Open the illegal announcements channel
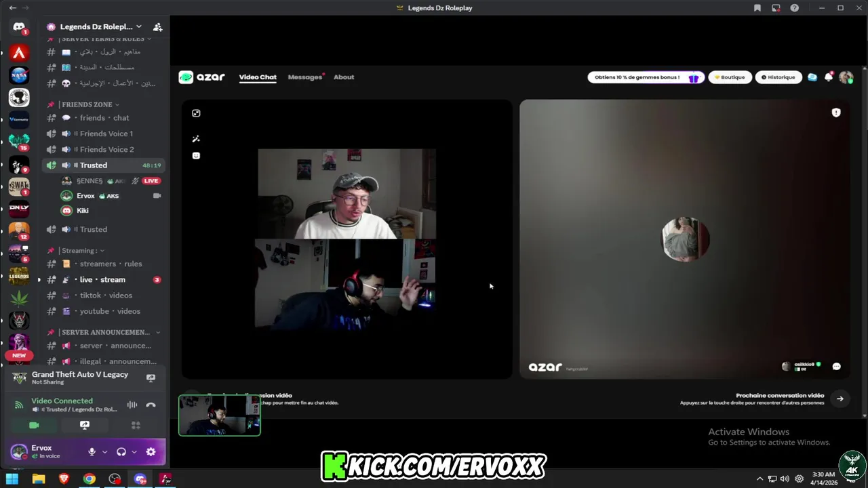868x488 pixels. pyautogui.click(x=103, y=361)
